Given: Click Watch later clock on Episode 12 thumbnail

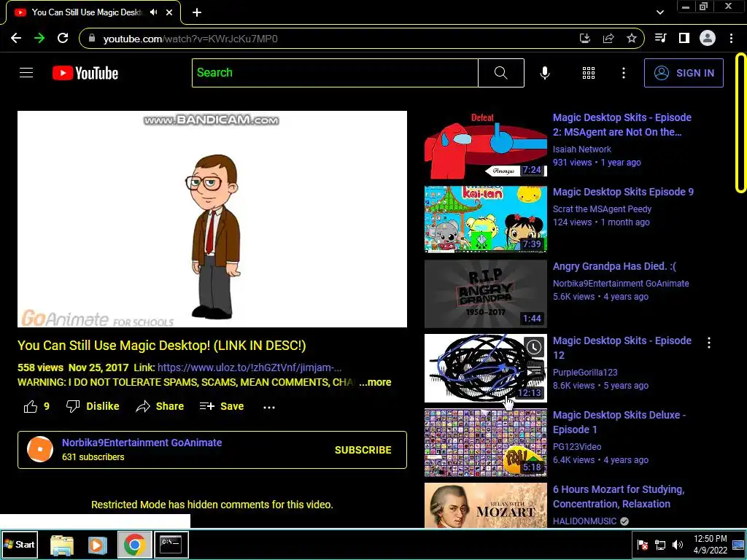Looking at the screenshot, I should 534,346.
